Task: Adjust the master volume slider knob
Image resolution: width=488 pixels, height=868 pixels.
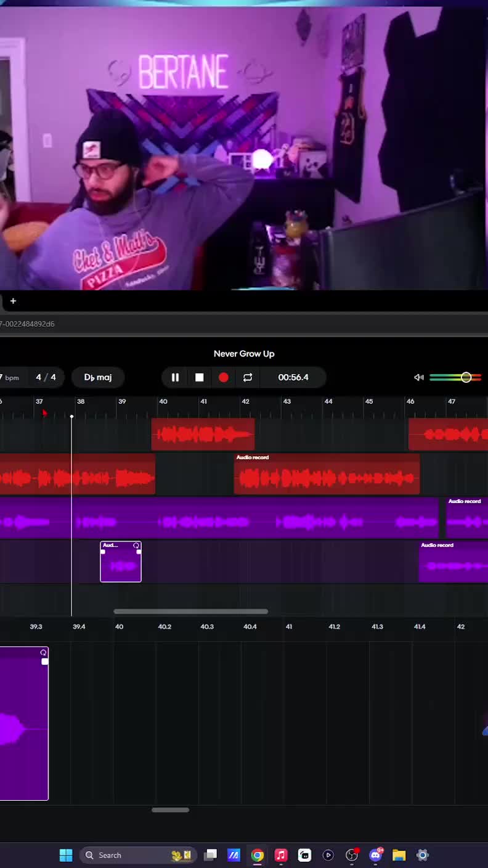Action: (x=466, y=377)
